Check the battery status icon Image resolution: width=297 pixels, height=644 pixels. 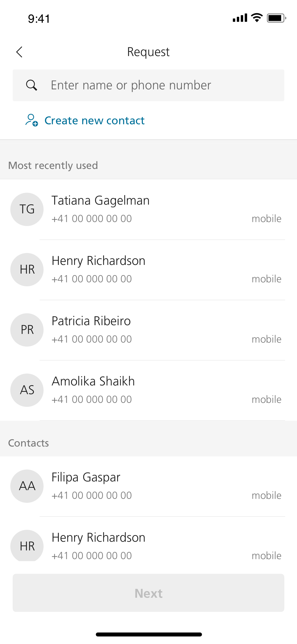pyautogui.click(x=276, y=18)
